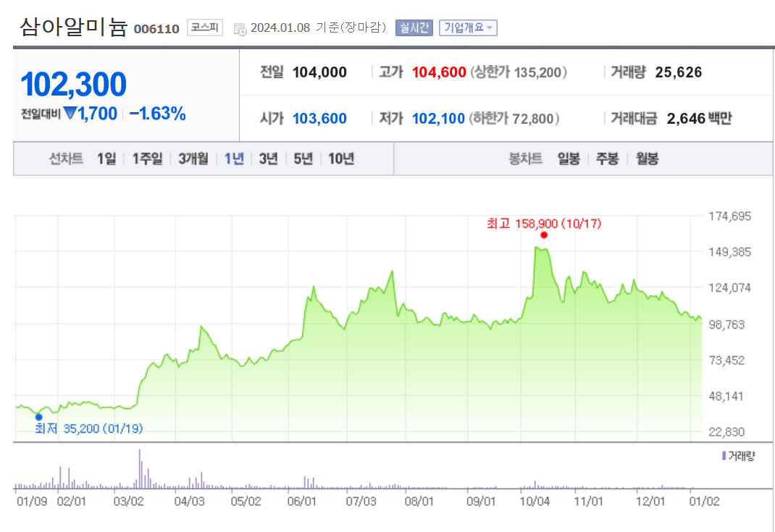Click the tallest volume bar near 03/02
The height and width of the screenshot is (532, 775).
point(139,469)
